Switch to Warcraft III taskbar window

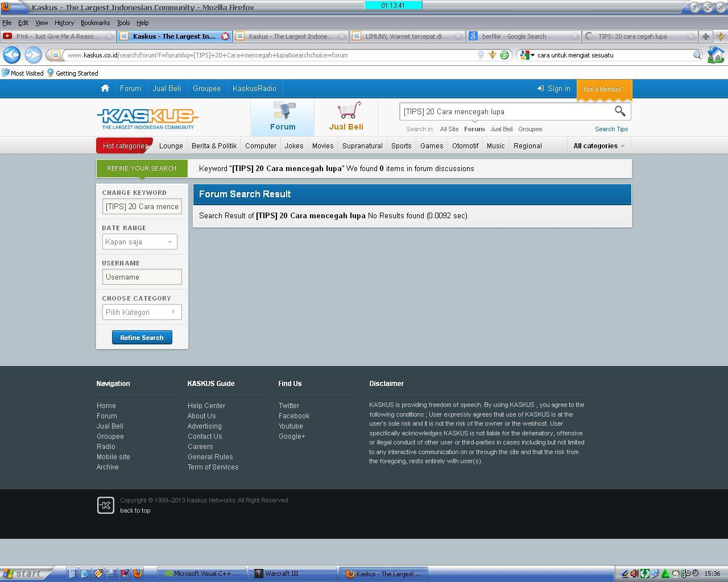click(293, 573)
